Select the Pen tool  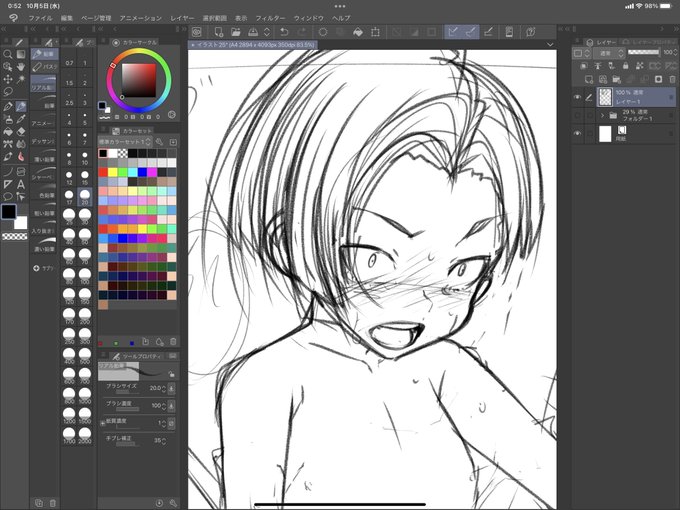click(7, 106)
